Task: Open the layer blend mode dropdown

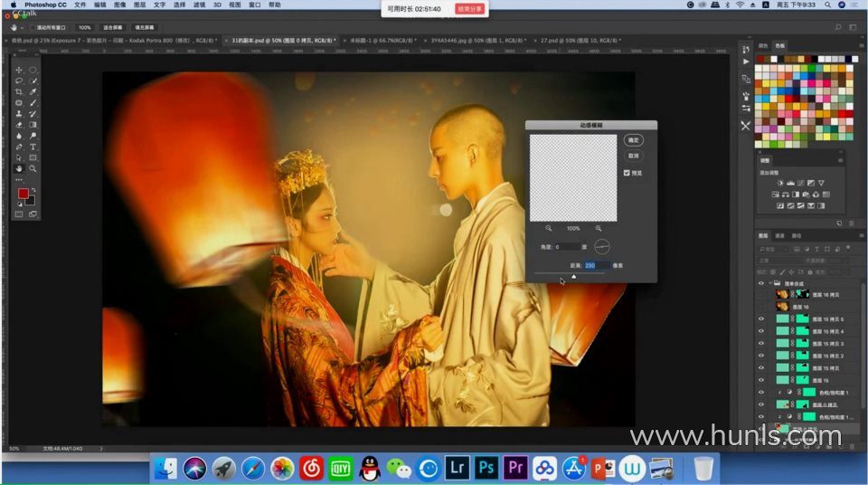Action: [781, 261]
